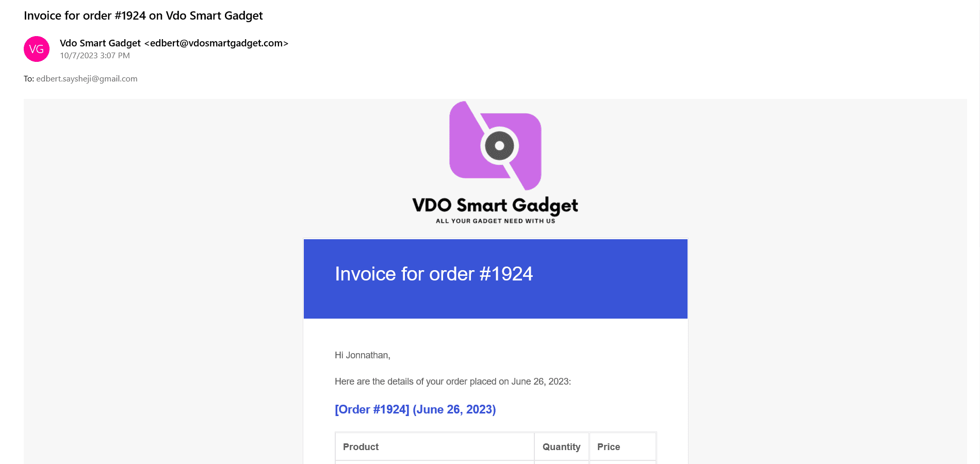The image size is (980, 464).
Task: Click the All Your Gadget Need With Us tagline
Action: [x=495, y=221]
